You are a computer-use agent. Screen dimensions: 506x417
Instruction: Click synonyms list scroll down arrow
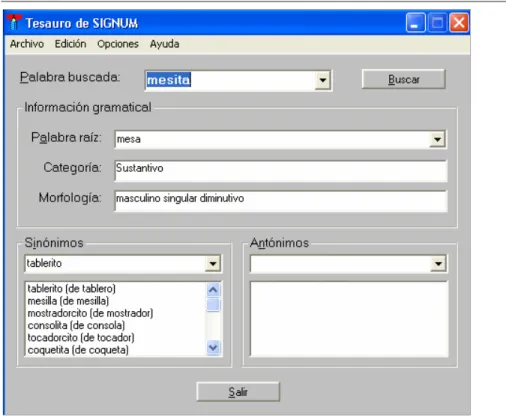pyautogui.click(x=213, y=348)
